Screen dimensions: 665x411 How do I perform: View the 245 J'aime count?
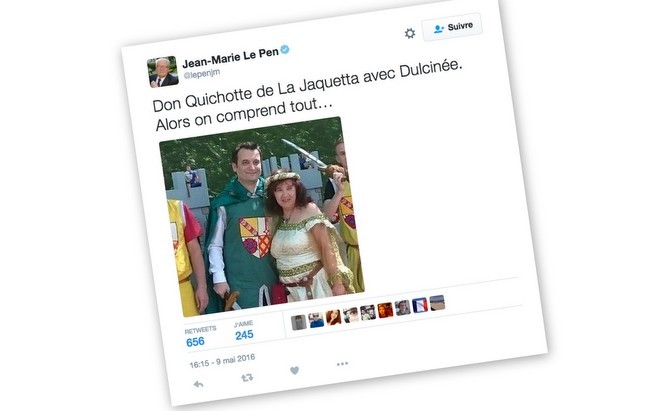tap(244, 335)
